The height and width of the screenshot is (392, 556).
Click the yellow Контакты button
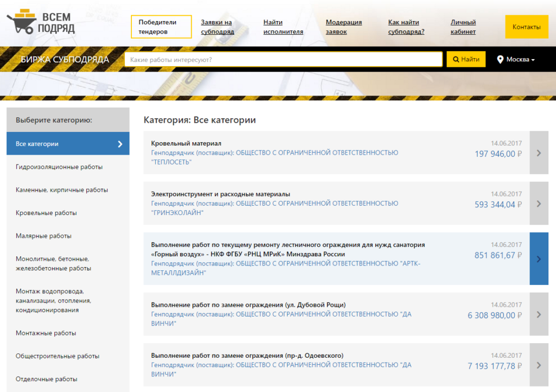tap(527, 26)
